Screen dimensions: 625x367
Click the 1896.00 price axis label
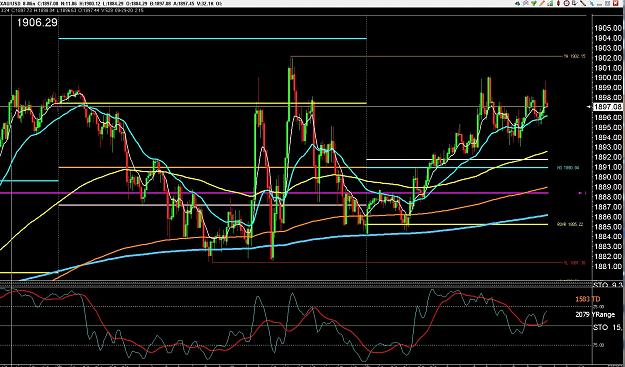[608, 118]
